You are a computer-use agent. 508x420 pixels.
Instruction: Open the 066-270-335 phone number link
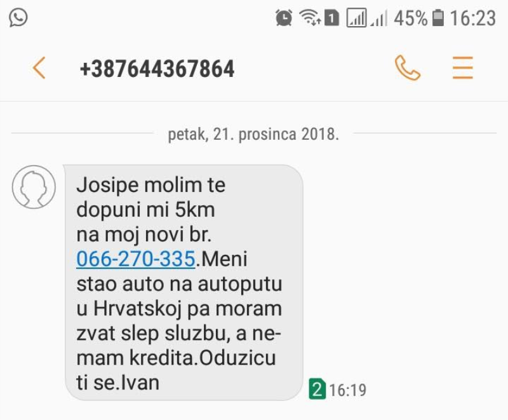click(136, 259)
